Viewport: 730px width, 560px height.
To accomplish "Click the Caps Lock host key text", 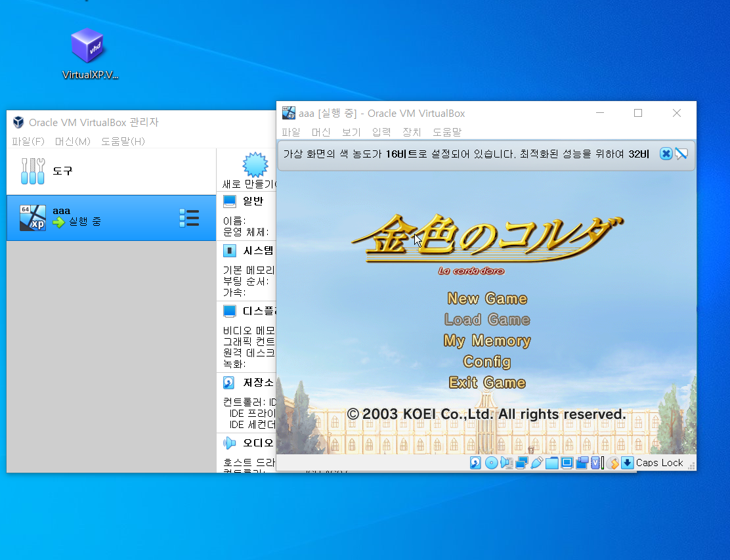I will (x=659, y=463).
